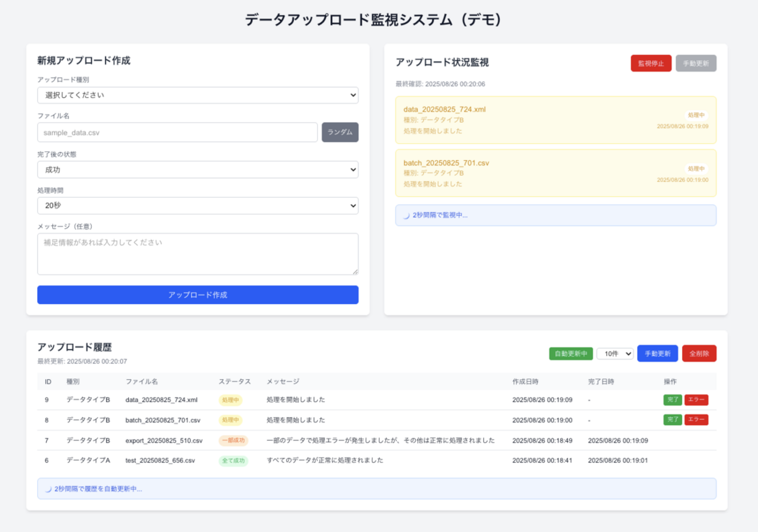Mark row ID 9 as 完了

(x=672, y=400)
